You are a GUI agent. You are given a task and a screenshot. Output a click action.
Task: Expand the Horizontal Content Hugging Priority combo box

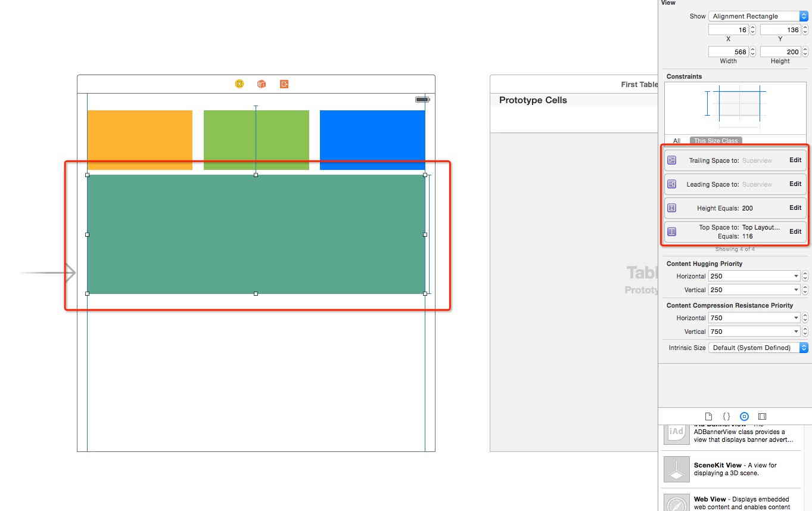pyautogui.click(x=797, y=276)
